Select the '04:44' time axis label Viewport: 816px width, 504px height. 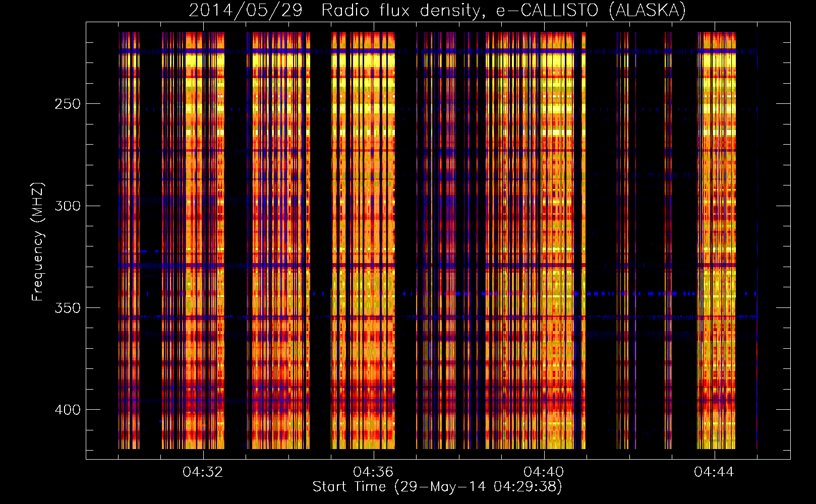[x=714, y=472]
